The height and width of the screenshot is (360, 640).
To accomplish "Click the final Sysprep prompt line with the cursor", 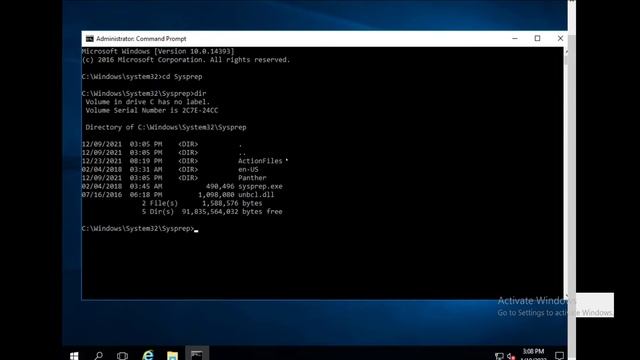I will (x=140, y=229).
